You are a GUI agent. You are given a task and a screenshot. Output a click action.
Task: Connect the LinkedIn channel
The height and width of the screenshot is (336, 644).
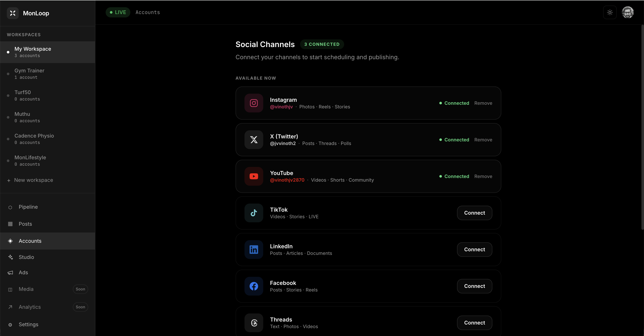tap(474, 250)
